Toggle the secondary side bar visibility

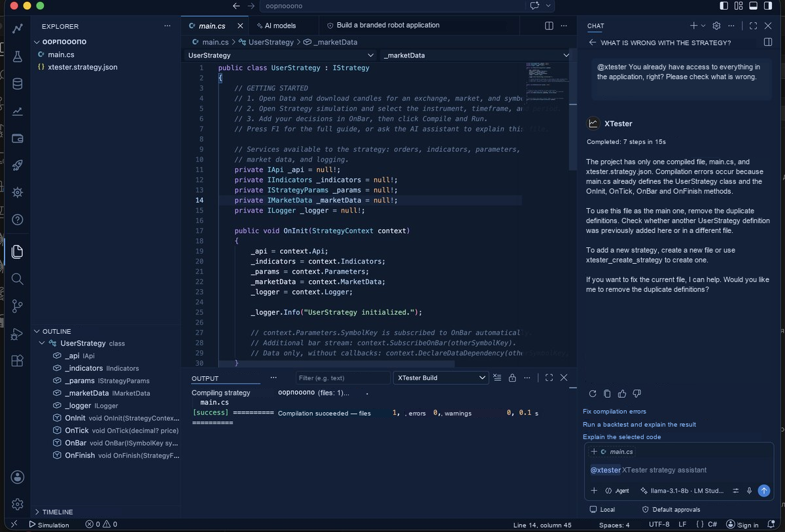[768, 6]
